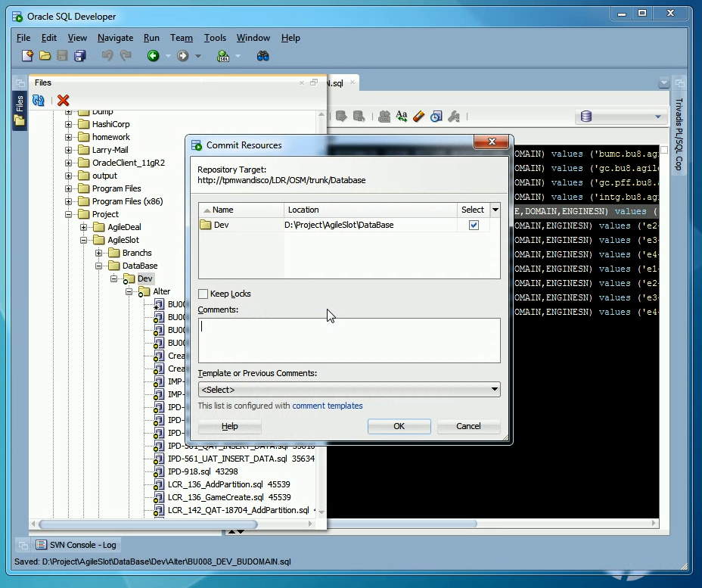The height and width of the screenshot is (588, 702).
Task: Switch to the SVN Console - Log tab
Action: 76,545
